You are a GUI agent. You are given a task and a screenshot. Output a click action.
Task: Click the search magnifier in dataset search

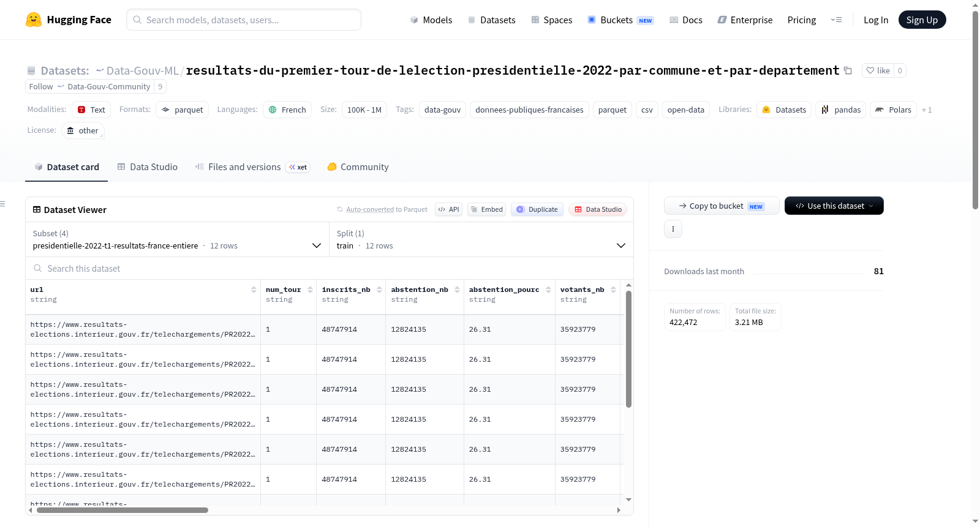(x=38, y=268)
